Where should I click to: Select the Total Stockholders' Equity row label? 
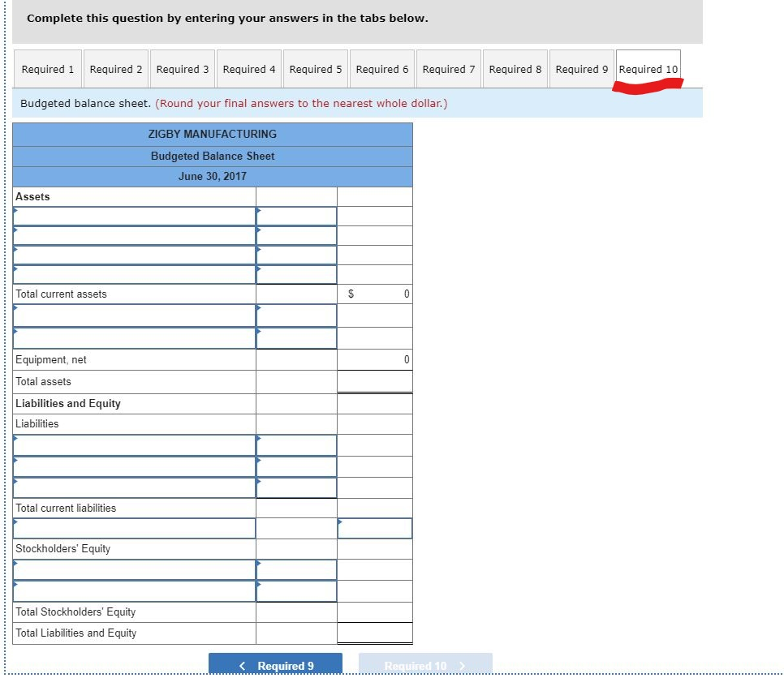134,611
